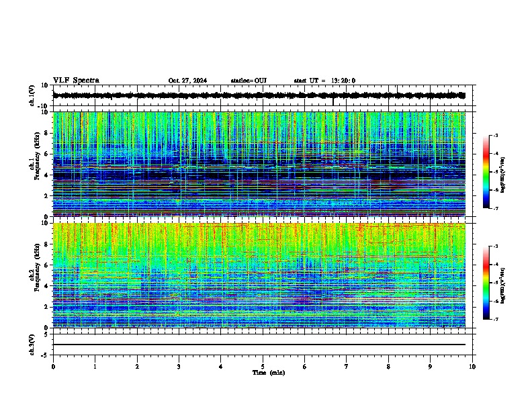This screenshot has width=532, height=411.
Task: Click the ch.3 flat voltage trace line
Action: (x=259, y=345)
